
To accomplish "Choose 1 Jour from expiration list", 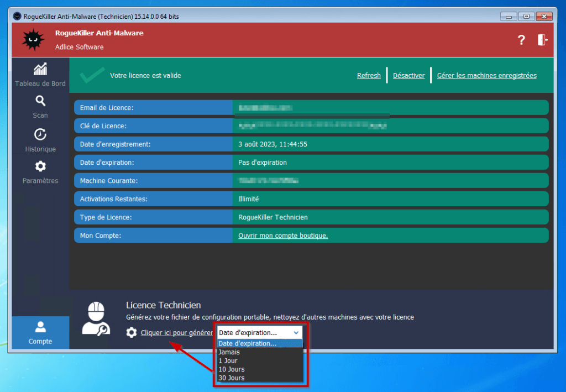I will point(228,360).
